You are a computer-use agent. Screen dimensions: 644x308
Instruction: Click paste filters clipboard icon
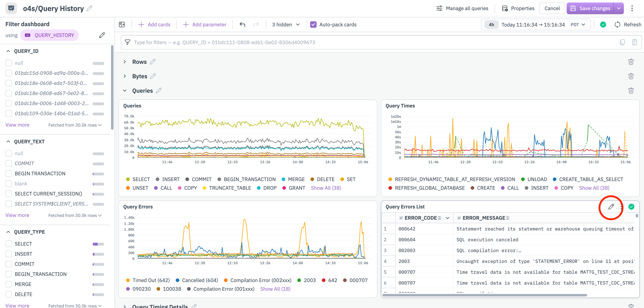634,42
